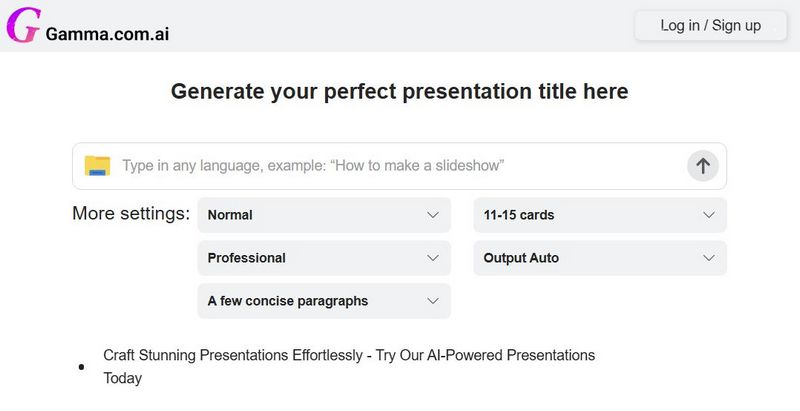Screen dimensions: 800x411
Task: Click the bullet point before Craft Stunning
Action: pos(81,367)
